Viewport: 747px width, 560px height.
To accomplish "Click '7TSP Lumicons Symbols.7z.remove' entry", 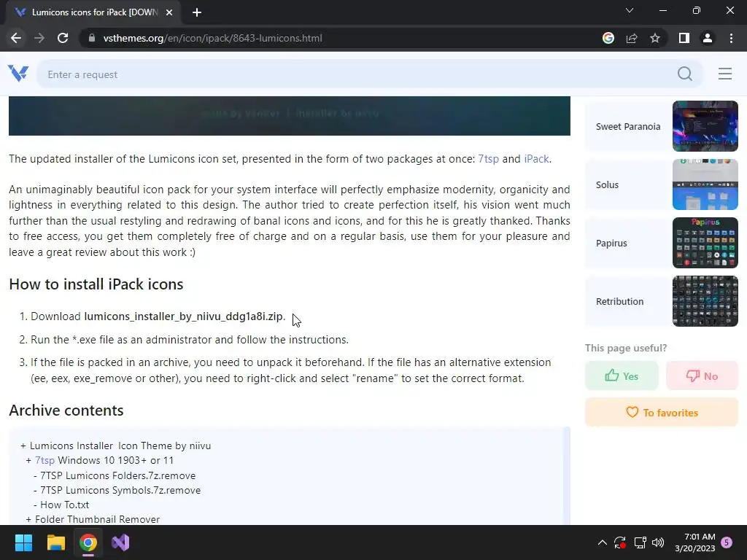I will (x=120, y=491).
